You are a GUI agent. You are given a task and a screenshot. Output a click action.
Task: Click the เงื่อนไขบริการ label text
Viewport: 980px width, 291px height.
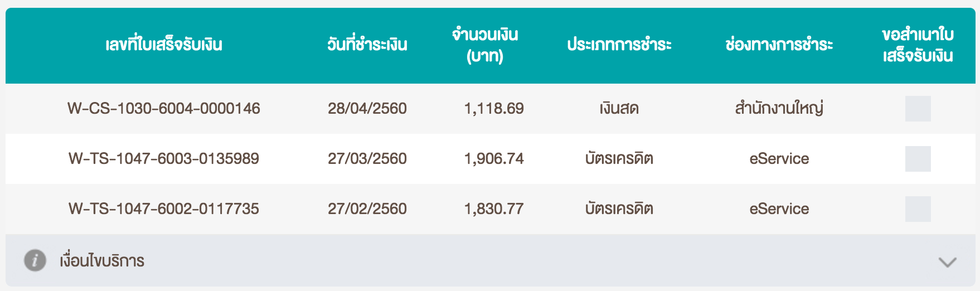pyautogui.click(x=102, y=260)
